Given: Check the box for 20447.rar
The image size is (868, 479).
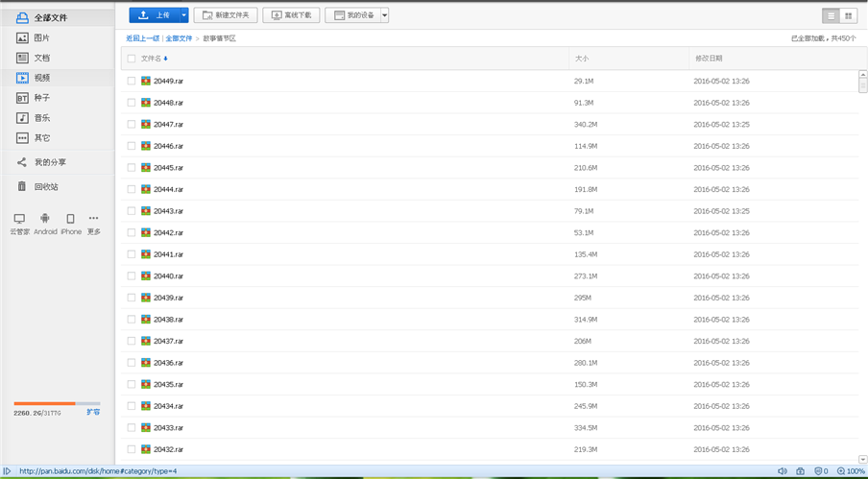Looking at the screenshot, I should pos(132,125).
